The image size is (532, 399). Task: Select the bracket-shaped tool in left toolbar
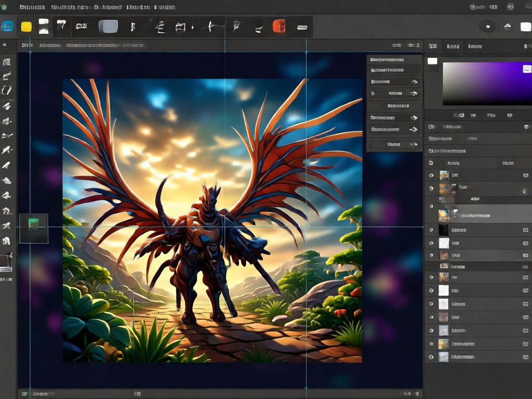point(6,90)
